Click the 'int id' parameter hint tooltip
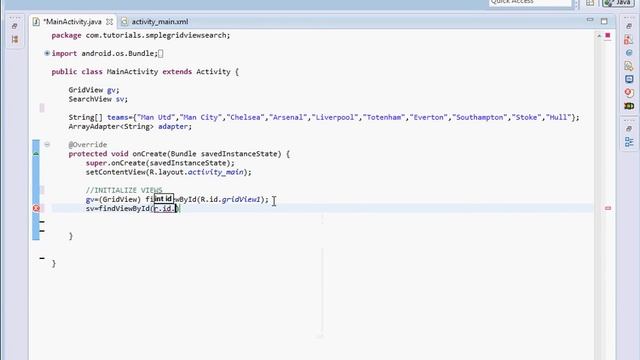Viewport: 640px width, 360px height. 164,199
